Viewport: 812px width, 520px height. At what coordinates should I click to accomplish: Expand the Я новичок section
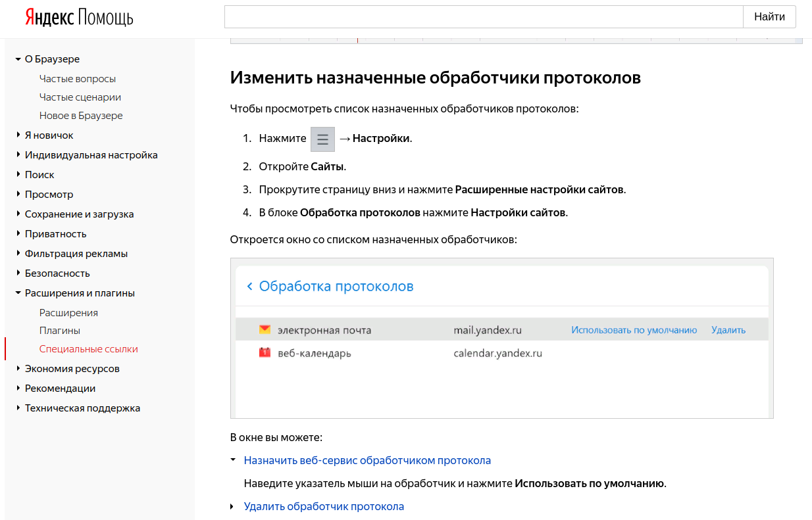click(x=18, y=135)
